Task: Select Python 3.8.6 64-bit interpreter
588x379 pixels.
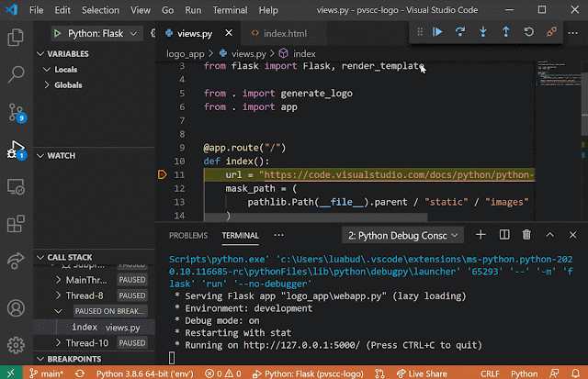Action: tap(145, 373)
